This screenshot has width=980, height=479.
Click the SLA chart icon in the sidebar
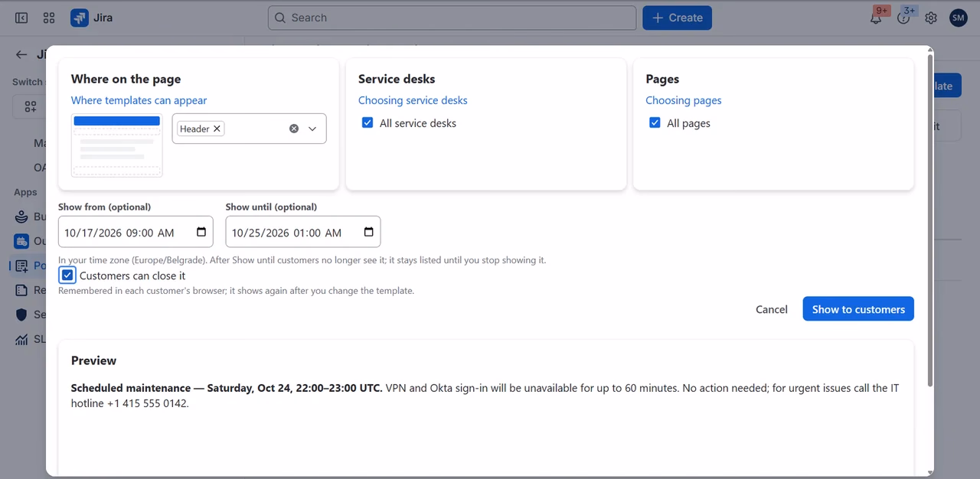click(21, 339)
